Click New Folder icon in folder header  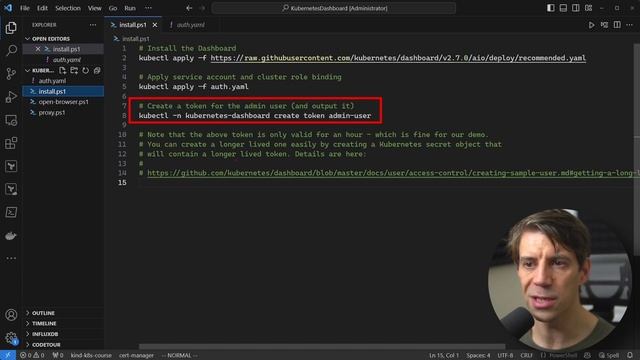(x=74, y=70)
